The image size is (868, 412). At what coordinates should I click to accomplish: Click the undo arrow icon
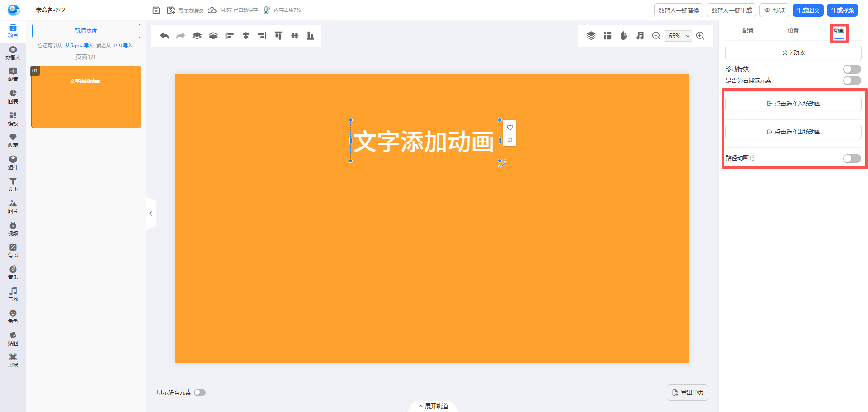pos(165,36)
